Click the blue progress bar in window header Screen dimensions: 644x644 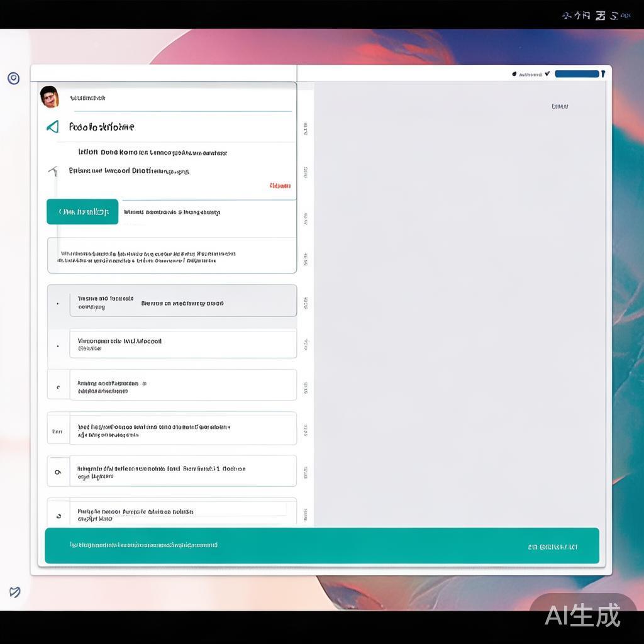click(x=577, y=74)
